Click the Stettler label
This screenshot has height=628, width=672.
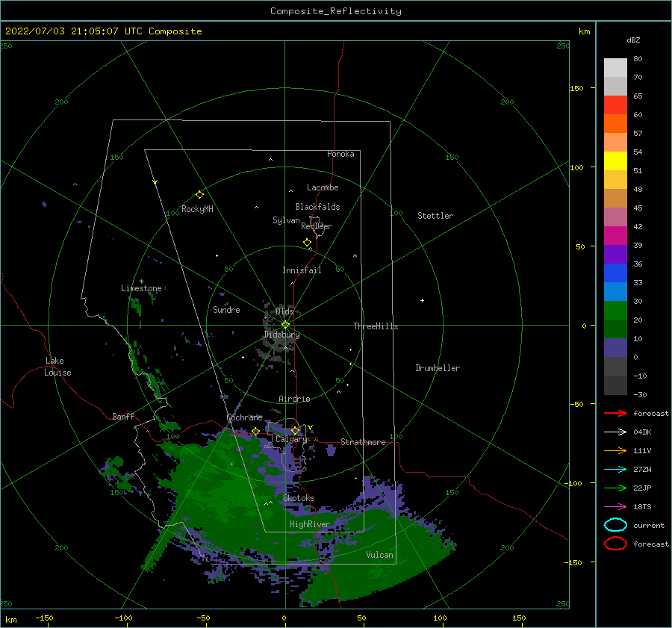pos(435,216)
